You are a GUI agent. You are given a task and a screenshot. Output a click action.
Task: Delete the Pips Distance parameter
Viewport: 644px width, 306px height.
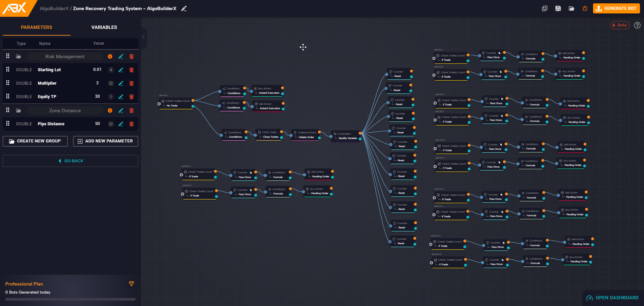point(131,124)
